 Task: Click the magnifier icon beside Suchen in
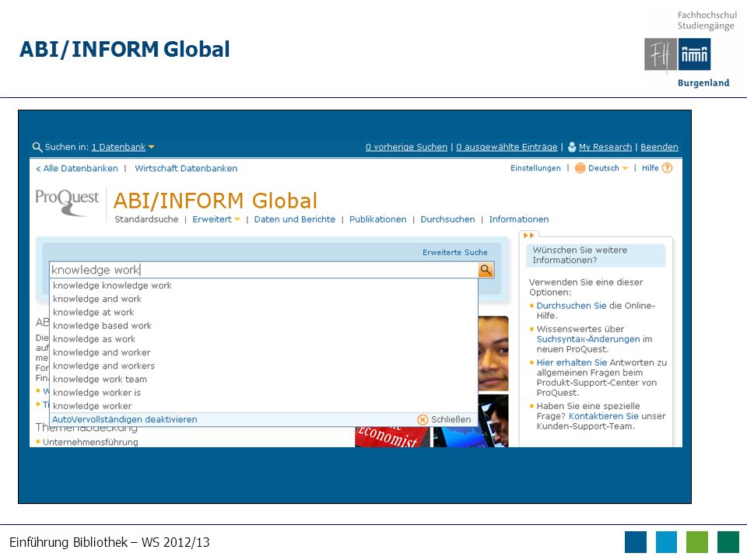37,147
